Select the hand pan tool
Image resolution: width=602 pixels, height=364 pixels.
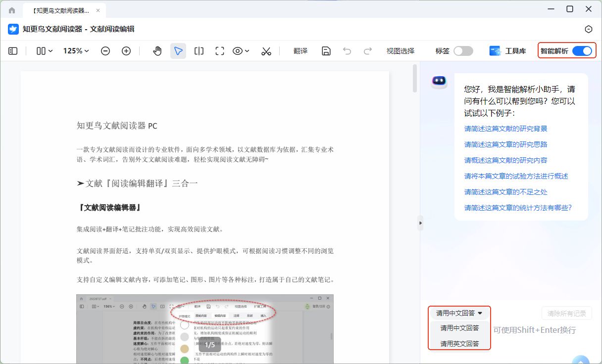157,51
